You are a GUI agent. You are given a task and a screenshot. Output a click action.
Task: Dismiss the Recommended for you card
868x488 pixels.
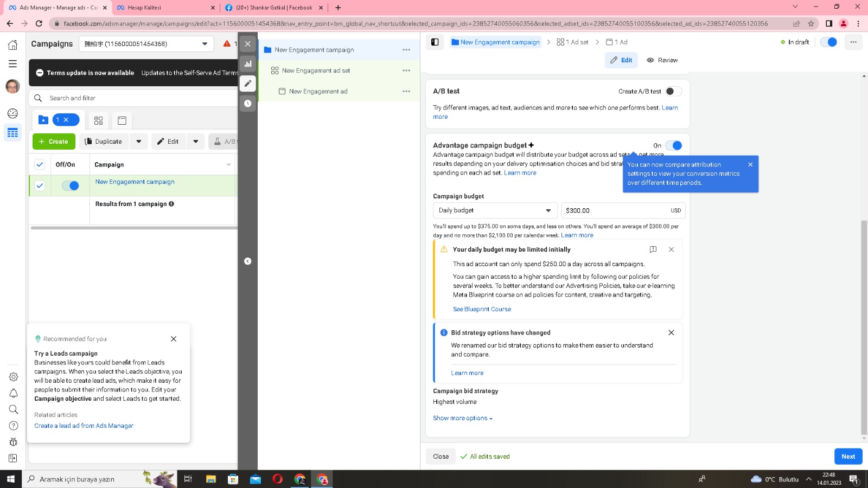174,339
